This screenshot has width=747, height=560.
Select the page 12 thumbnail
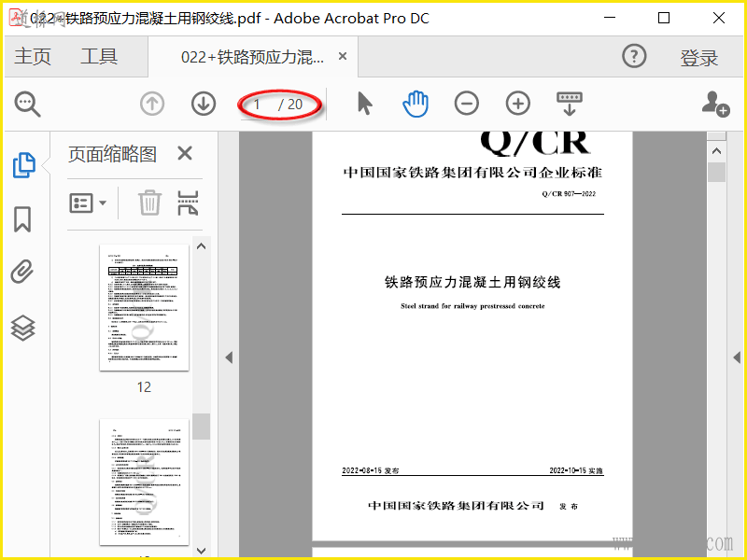pos(144,307)
